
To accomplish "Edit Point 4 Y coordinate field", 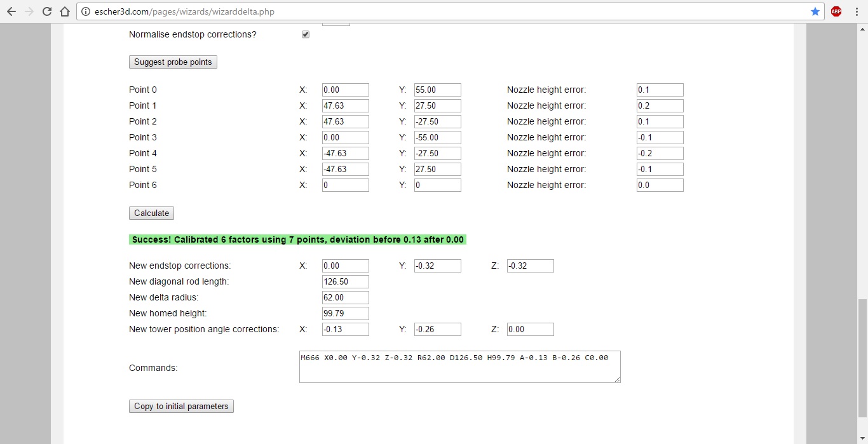I will coord(438,154).
